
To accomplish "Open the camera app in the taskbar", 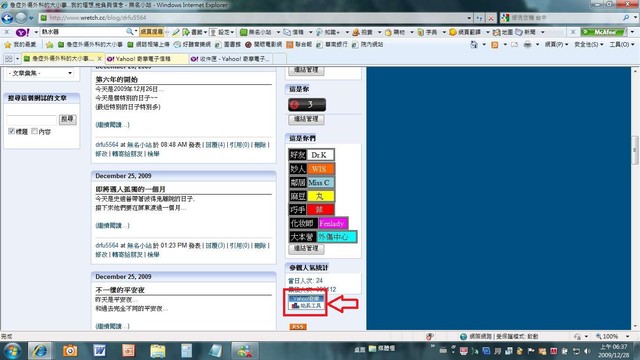I will tap(70, 351).
